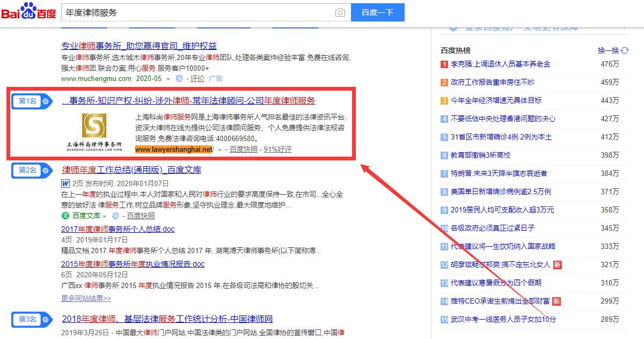Screen dimensions: 644x339
Task: Open hot topic 今年全年经济增速无具体目标
Action: 496,100
